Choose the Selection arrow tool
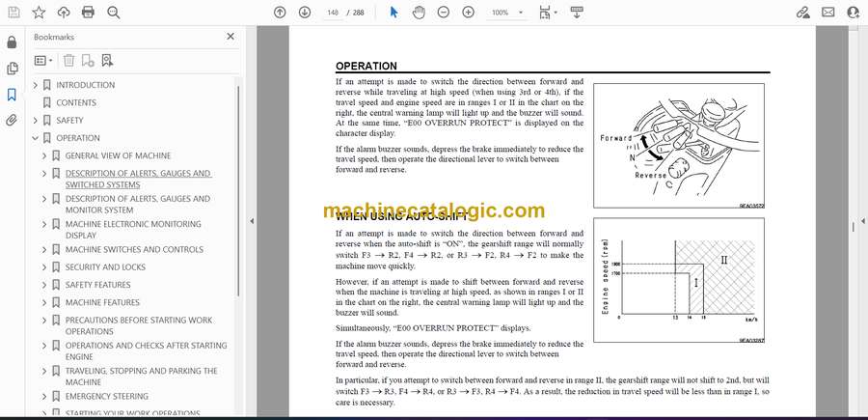This screenshot has height=420, width=868. click(x=393, y=13)
